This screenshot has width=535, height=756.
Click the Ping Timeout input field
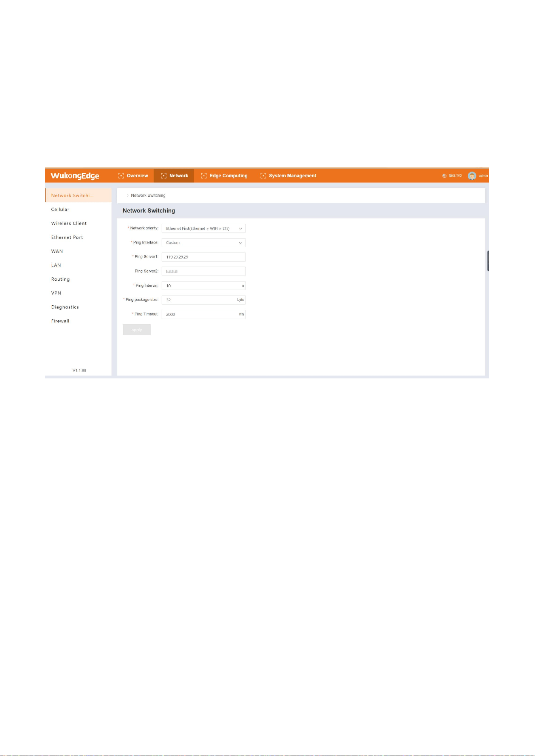[204, 314]
